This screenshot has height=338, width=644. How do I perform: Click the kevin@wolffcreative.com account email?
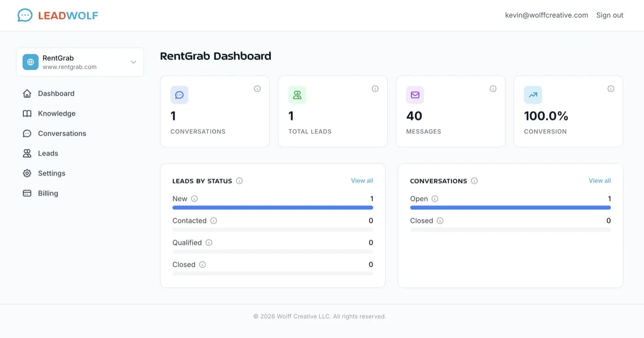point(546,15)
